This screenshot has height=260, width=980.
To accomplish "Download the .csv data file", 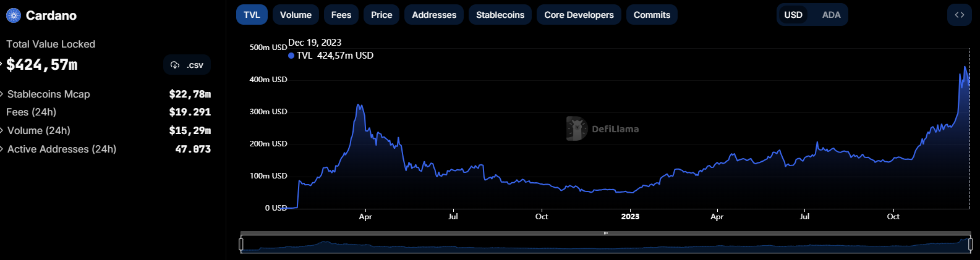I will [x=187, y=65].
